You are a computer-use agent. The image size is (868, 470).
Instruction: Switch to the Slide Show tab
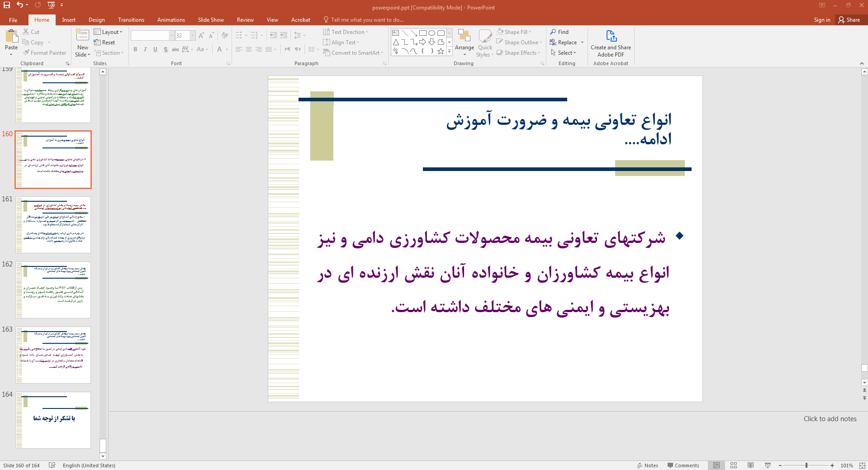coord(211,20)
